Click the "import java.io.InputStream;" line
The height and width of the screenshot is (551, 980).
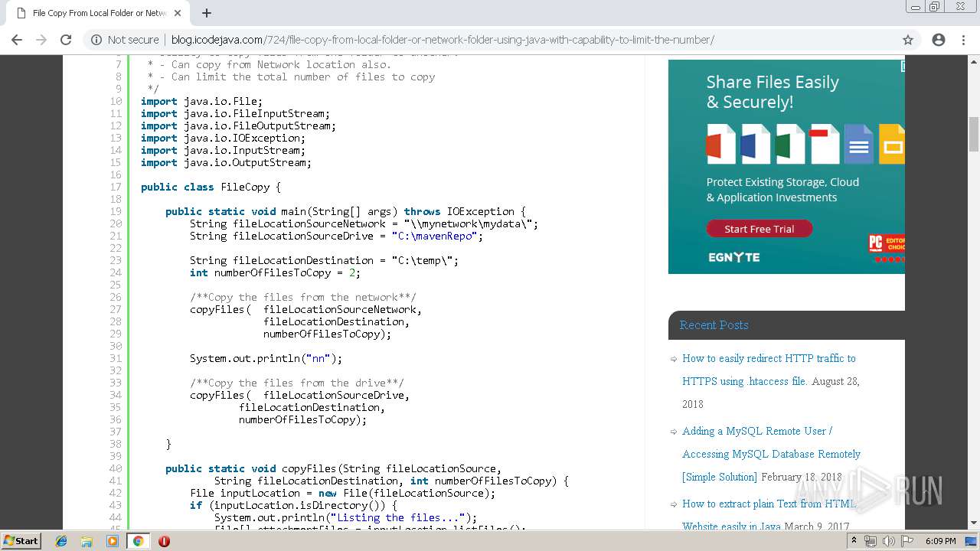point(223,150)
